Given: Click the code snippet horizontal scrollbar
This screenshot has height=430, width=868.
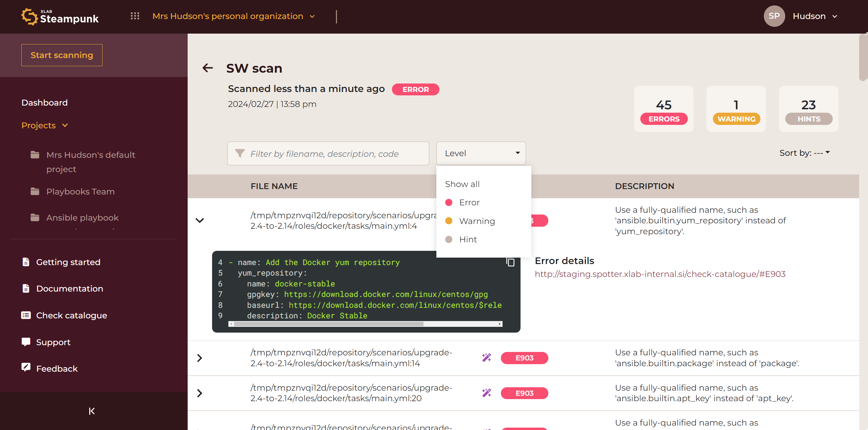Looking at the screenshot, I should tap(328, 324).
